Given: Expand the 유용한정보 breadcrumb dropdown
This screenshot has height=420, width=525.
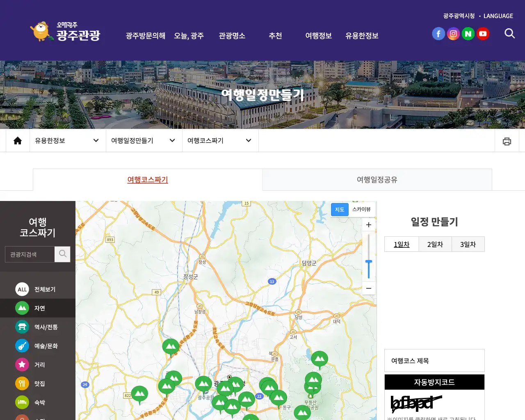Looking at the screenshot, I should [68, 141].
